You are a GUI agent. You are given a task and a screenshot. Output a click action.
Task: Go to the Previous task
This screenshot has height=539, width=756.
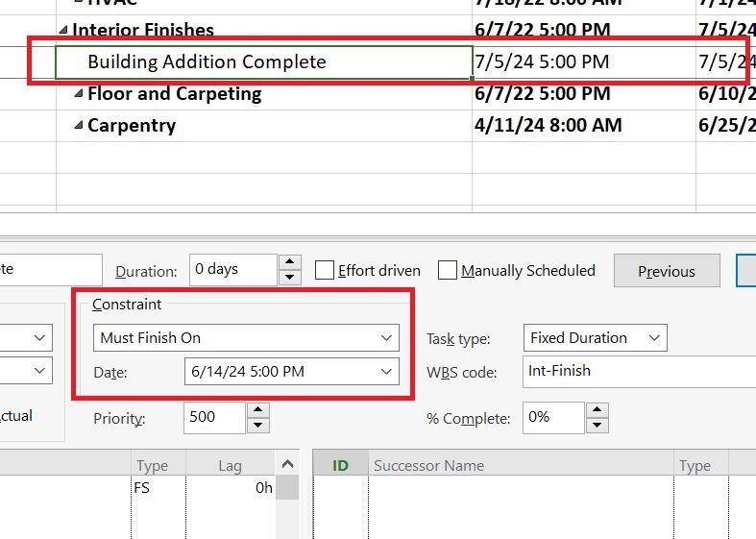pyautogui.click(x=667, y=271)
